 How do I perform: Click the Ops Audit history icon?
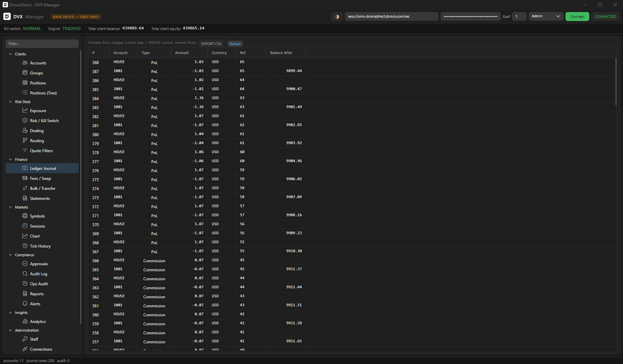pyautogui.click(x=25, y=284)
